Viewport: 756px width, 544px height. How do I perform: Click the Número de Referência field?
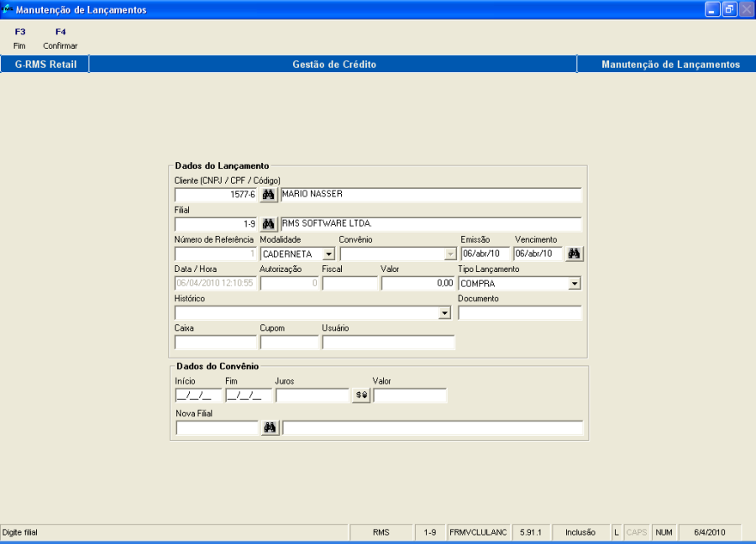pos(216,254)
